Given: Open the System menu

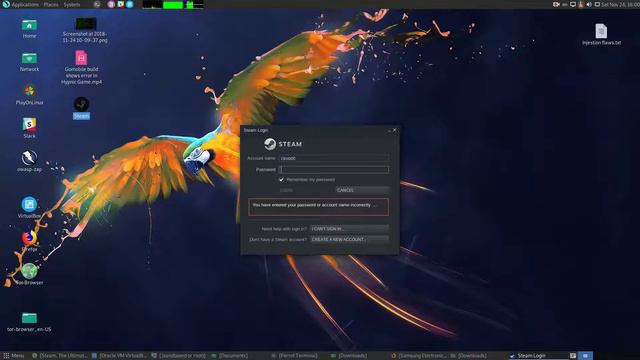Looking at the screenshot, I should point(72,4).
